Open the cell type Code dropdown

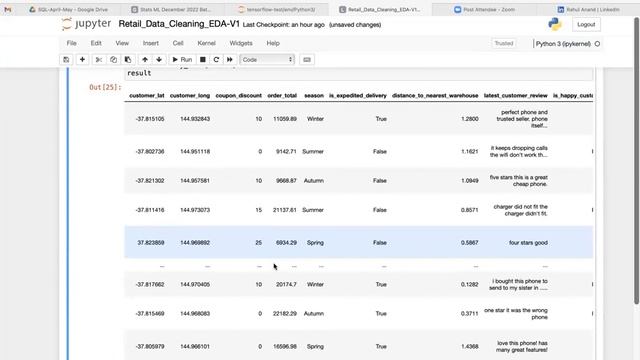(267, 60)
